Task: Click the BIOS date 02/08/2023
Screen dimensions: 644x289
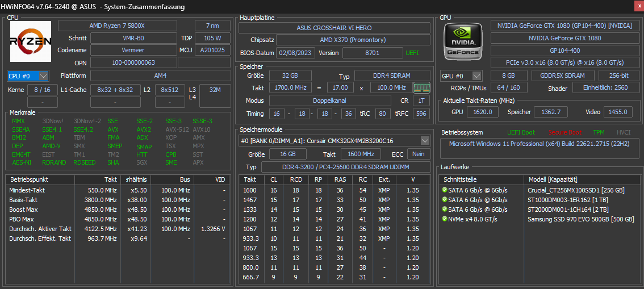Action: (295, 53)
